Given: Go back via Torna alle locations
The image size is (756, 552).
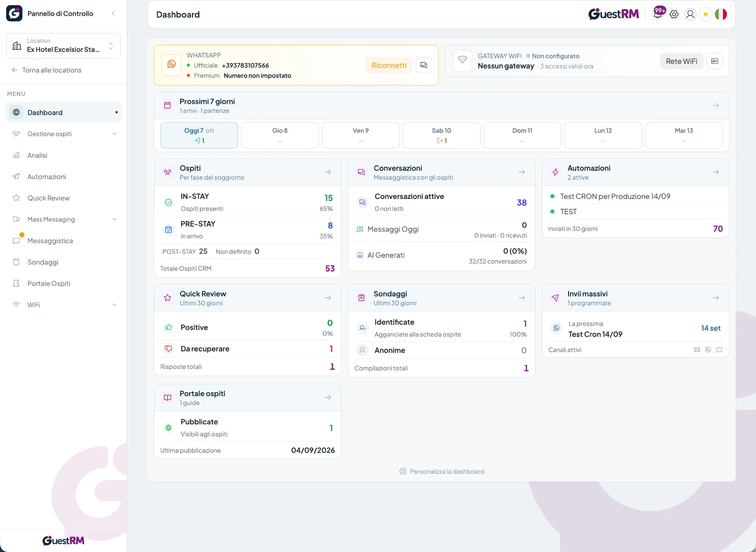Looking at the screenshot, I should pyautogui.click(x=47, y=70).
